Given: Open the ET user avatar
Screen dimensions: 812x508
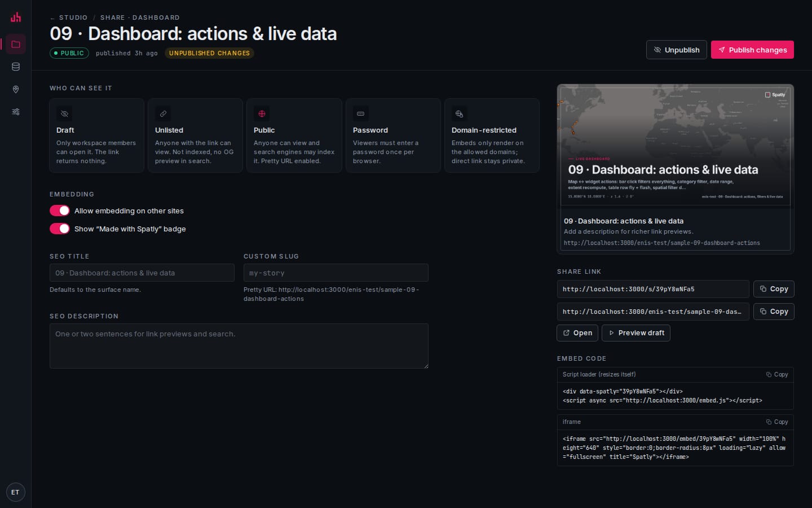Looking at the screenshot, I should tap(15, 492).
